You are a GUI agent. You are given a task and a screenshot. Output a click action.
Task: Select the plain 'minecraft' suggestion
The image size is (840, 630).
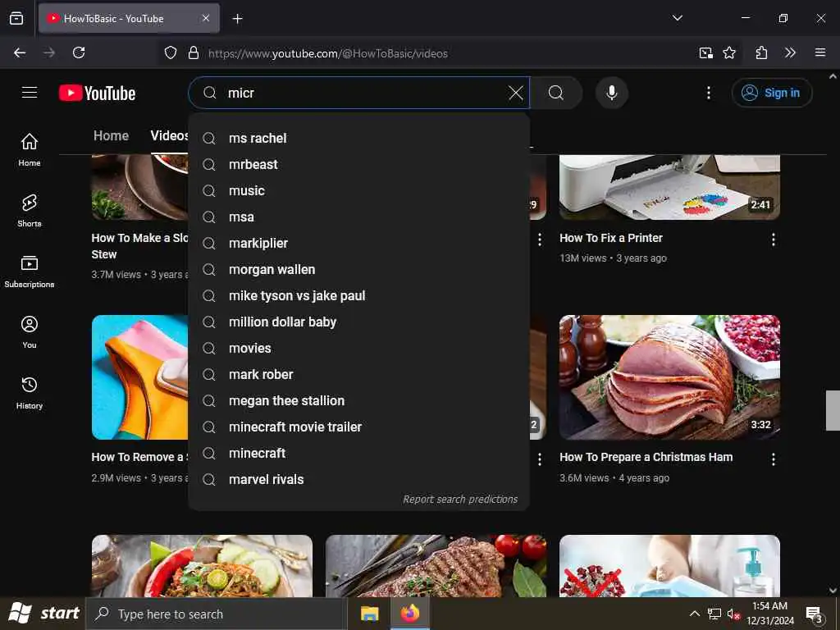click(x=359, y=453)
